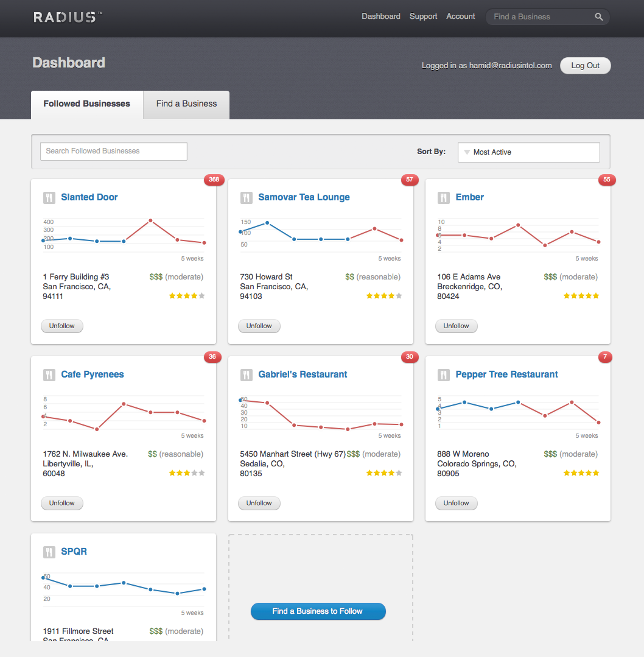The width and height of the screenshot is (644, 657).
Task: Open the Slanted Door business link
Action: [89, 197]
